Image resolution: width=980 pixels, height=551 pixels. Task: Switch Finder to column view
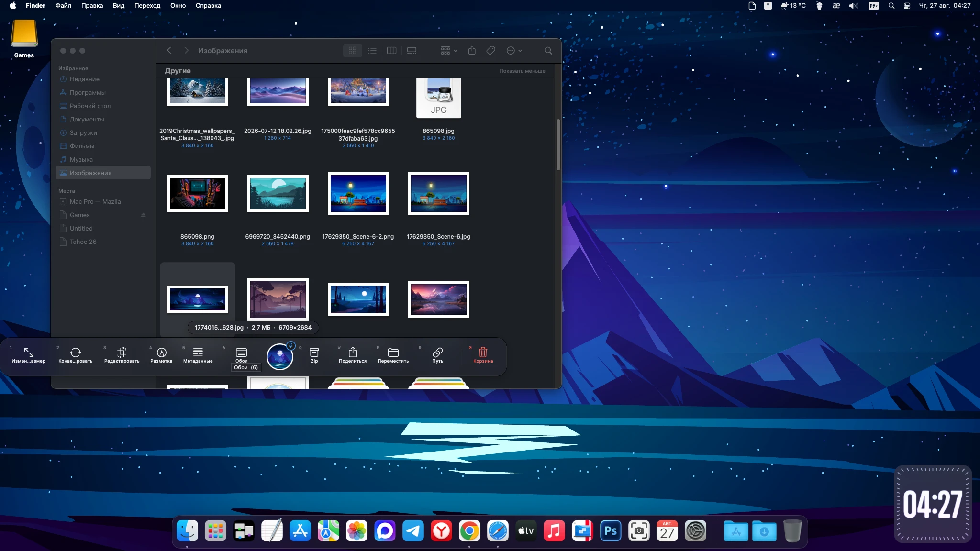(x=391, y=51)
